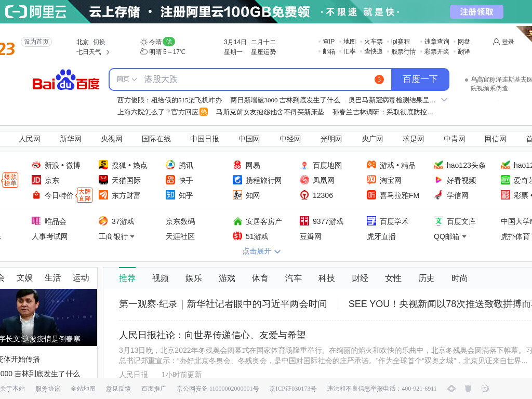This screenshot has width=532, height=399.
Task: Open the NetEase icon
Action: click(x=237, y=165)
